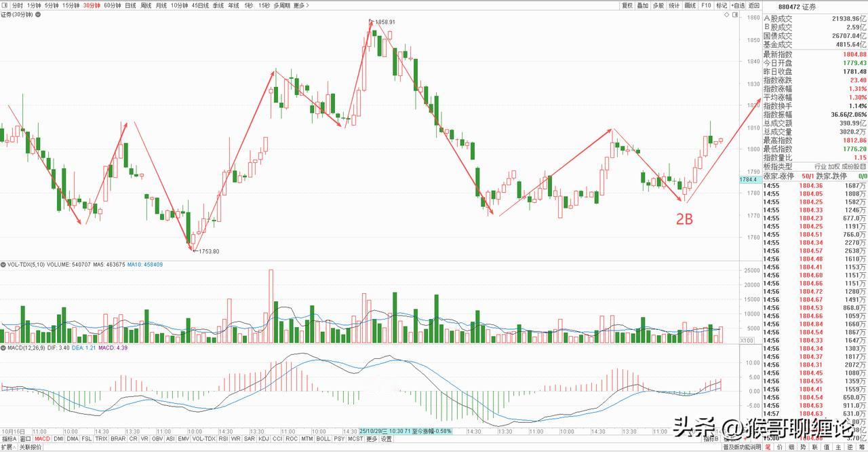
Task: Select the TRIX indicator tab
Action: point(102,438)
